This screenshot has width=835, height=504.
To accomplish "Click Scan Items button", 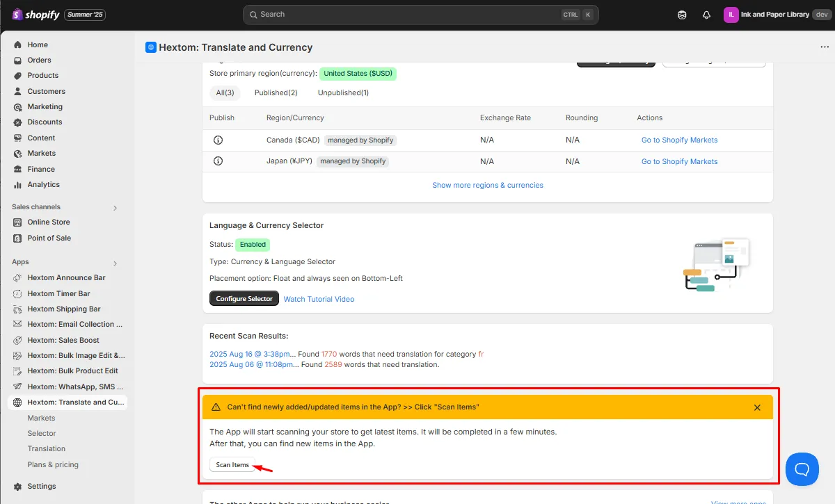I will click(232, 464).
